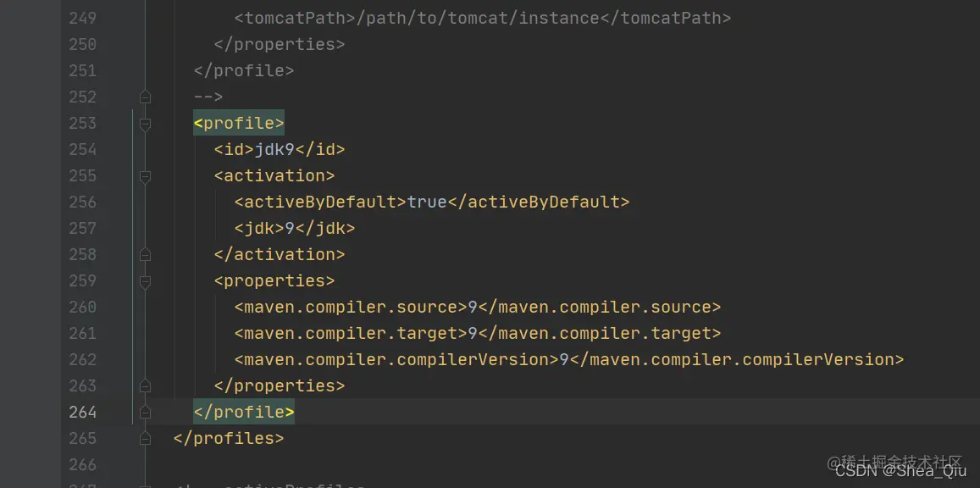
Task: Click the --> comment end on line 252
Action: [208, 97]
